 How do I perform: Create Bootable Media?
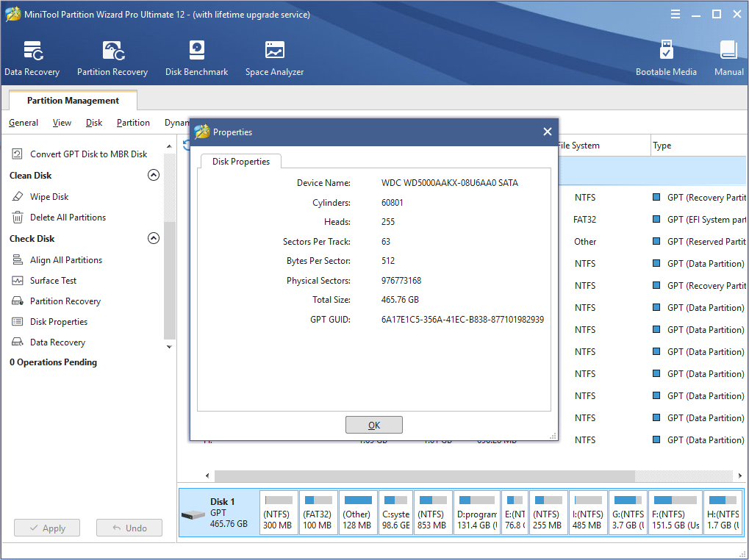666,58
